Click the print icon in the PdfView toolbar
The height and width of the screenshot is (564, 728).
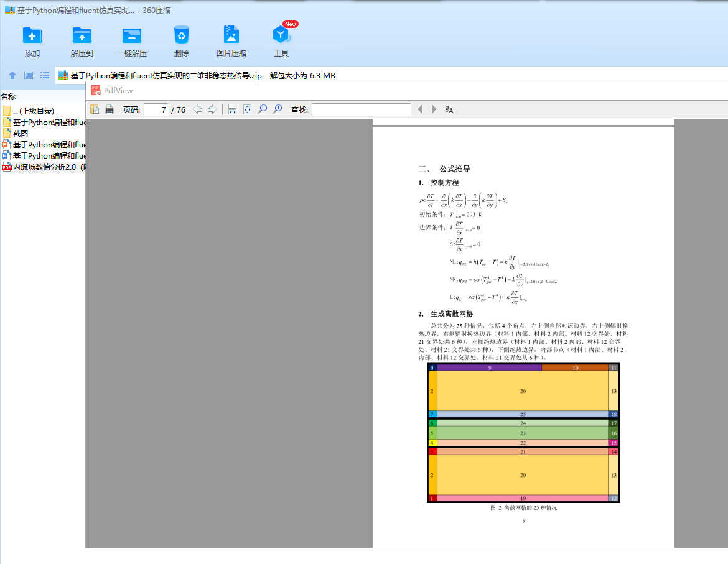pyautogui.click(x=110, y=109)
